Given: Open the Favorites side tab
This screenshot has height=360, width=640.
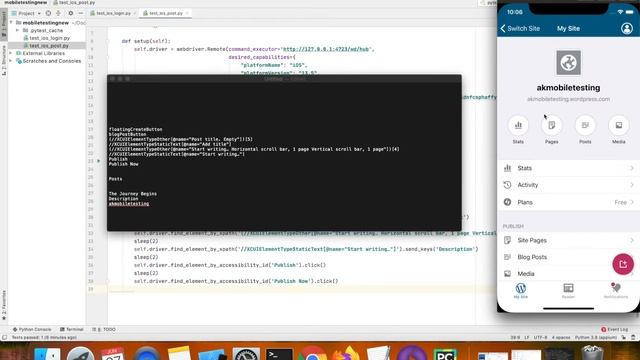Looking at the screenshot, I should (4, 304).
